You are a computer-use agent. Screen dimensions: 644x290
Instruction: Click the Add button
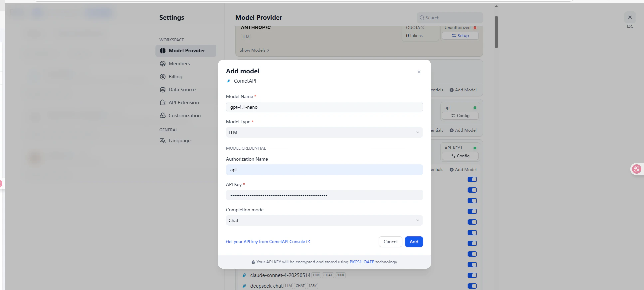tap(414, 242)
